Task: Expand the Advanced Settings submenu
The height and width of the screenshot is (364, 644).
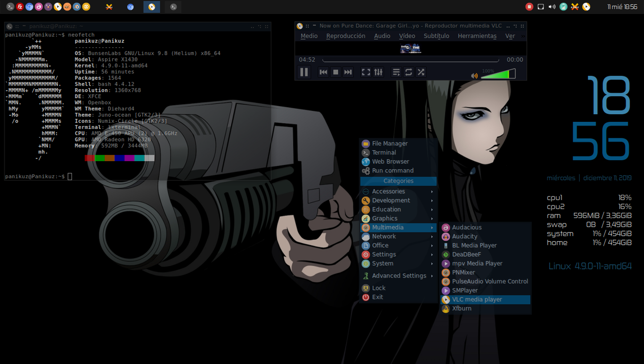Action: click(x=398, y=276)
